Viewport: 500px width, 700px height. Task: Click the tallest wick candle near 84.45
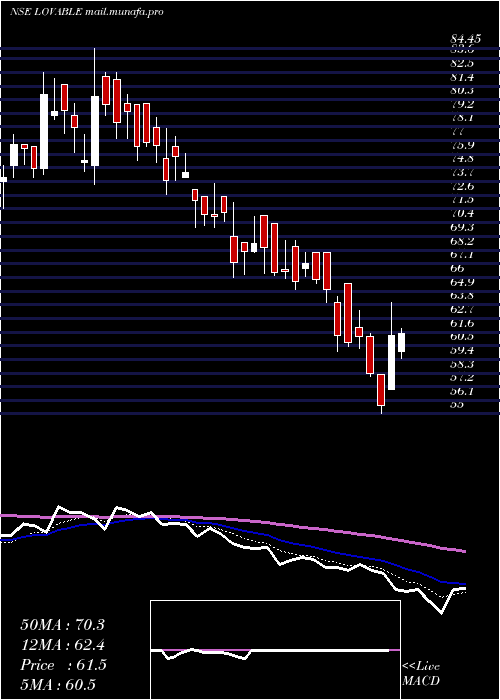pyautogui.click(x=95, y=131)
